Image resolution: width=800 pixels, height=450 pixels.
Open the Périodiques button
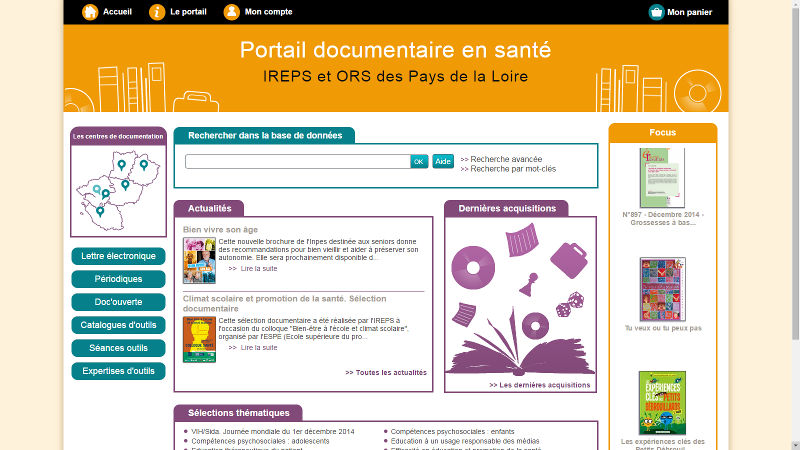(118, 279)
